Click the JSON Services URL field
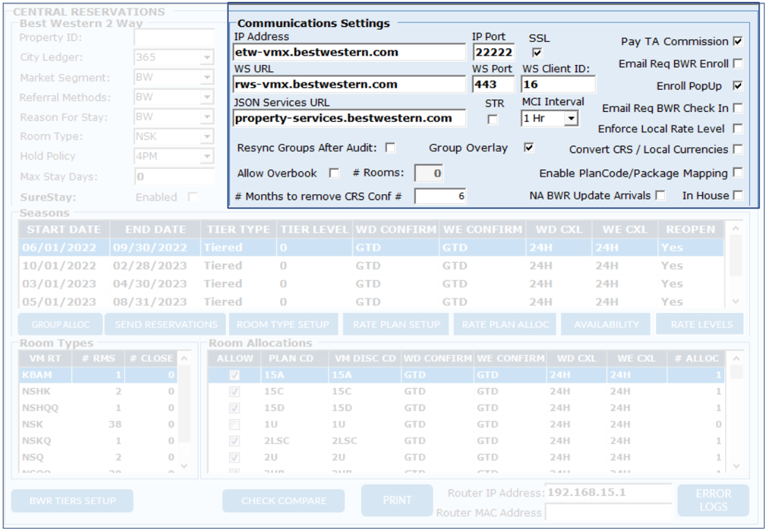The height and width of the screenshot is (532, 768). point(349,118)
